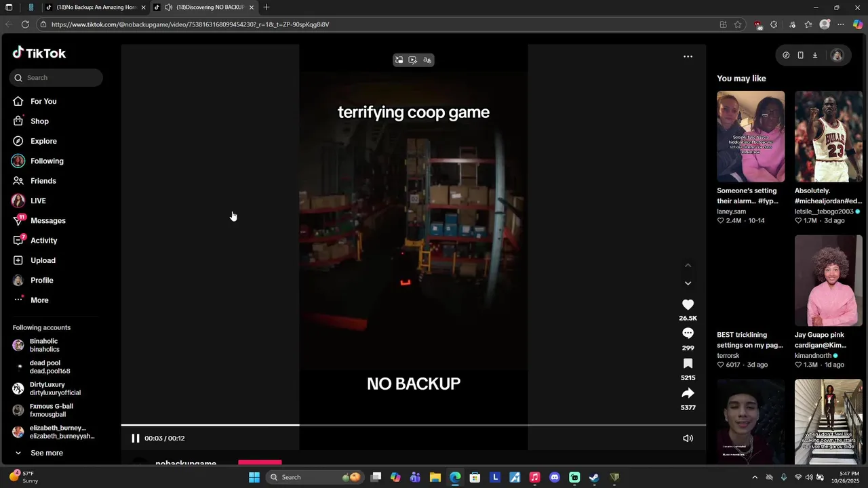Expand the More menu in sidebar
868x488 pixels.
coord(31,300)
